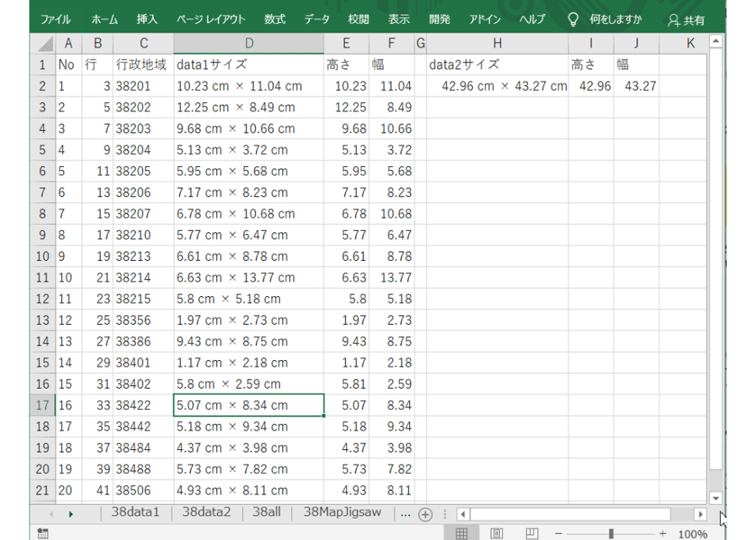Select cell 6.63 cm × 13.77 cm
The height and width of the screenshot is (540, 756).
click(249, 277)
